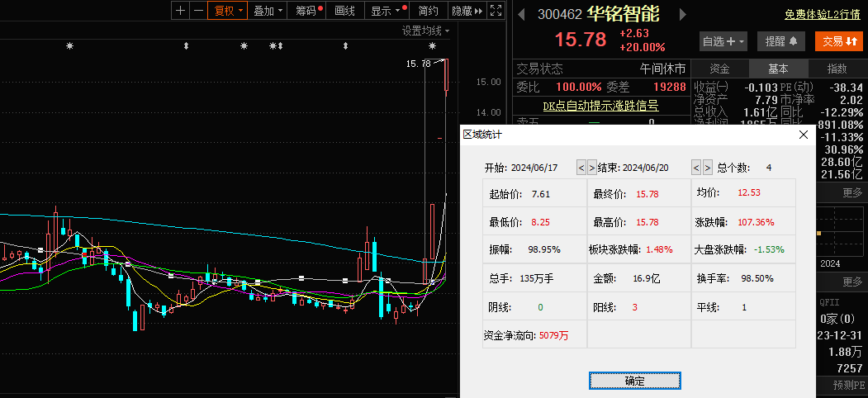Click the 大盘涨跌幅 -1.53% cell

click(x=743, y=249)
